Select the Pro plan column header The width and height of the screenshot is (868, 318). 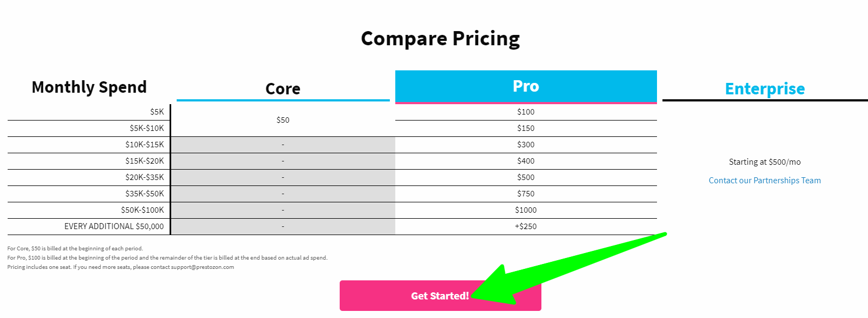click(526, 86)
